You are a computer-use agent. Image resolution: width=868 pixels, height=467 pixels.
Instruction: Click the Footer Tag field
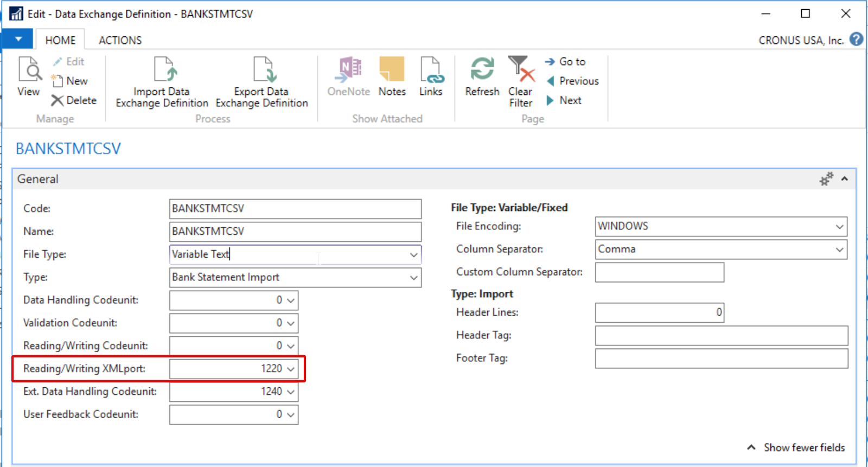tap(721, 358)
